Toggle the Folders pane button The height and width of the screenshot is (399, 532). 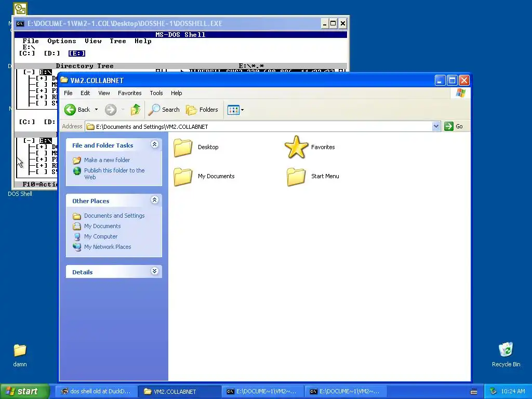tap(202, 110)
